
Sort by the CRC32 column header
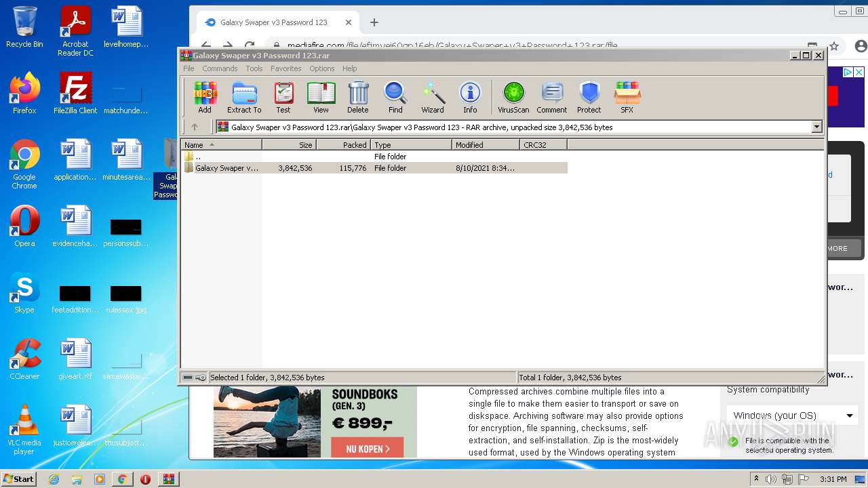click(544, 144)
